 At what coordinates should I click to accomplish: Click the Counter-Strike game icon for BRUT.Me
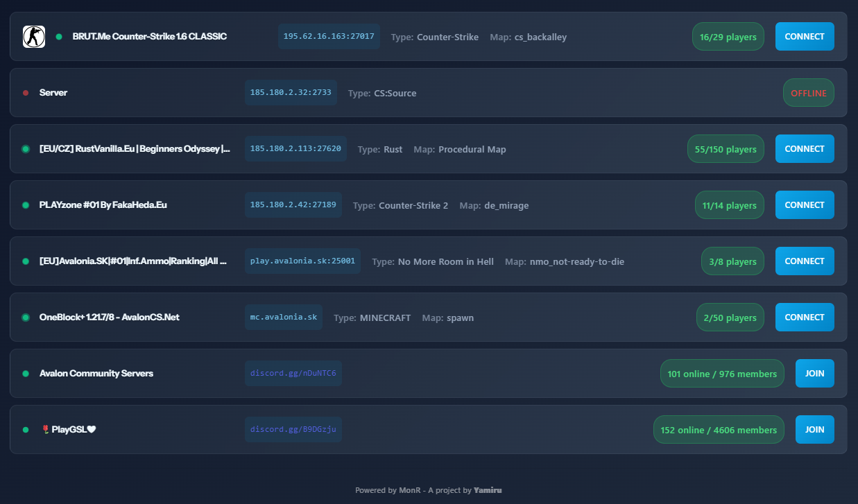click(34, 37)
